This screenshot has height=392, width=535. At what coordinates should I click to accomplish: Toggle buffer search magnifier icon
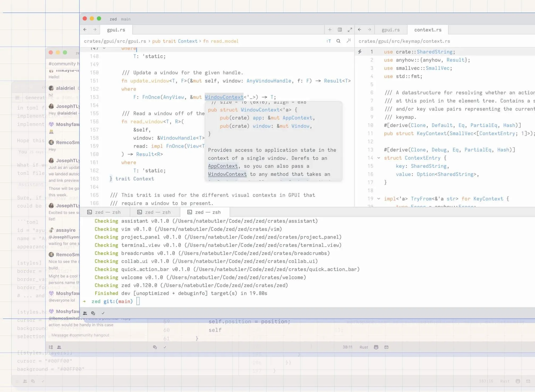click(338, 41)
